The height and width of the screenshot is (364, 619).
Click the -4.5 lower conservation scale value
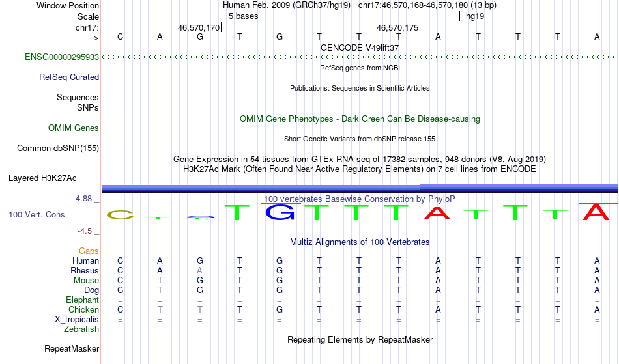pyautogui.click(x=85, y=231)
